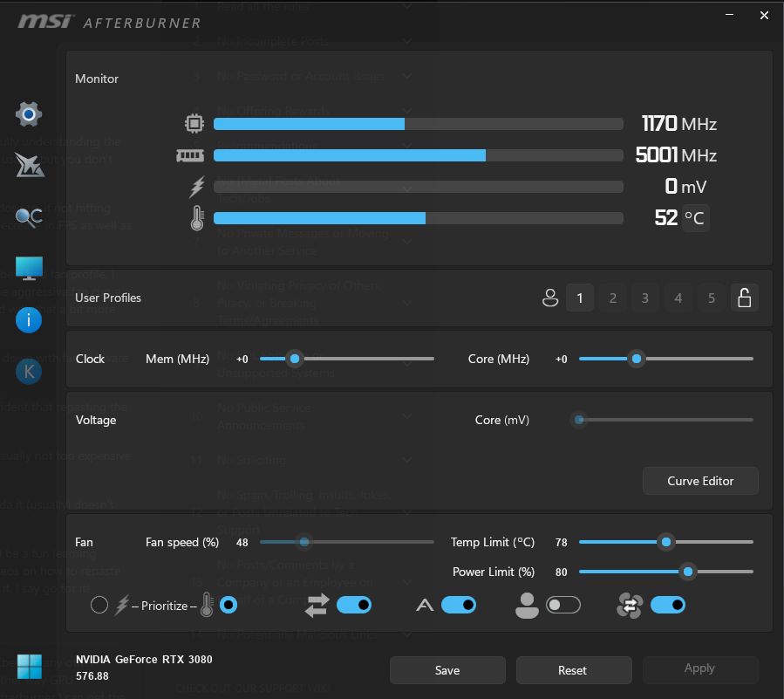Click the Power Limit value 80
The image size is (784, 699).
562,572
